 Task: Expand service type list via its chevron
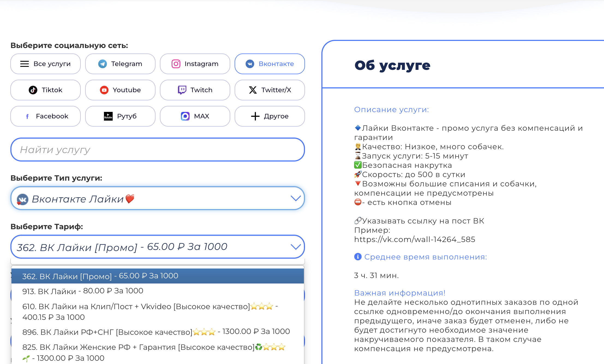click(296, 198)
